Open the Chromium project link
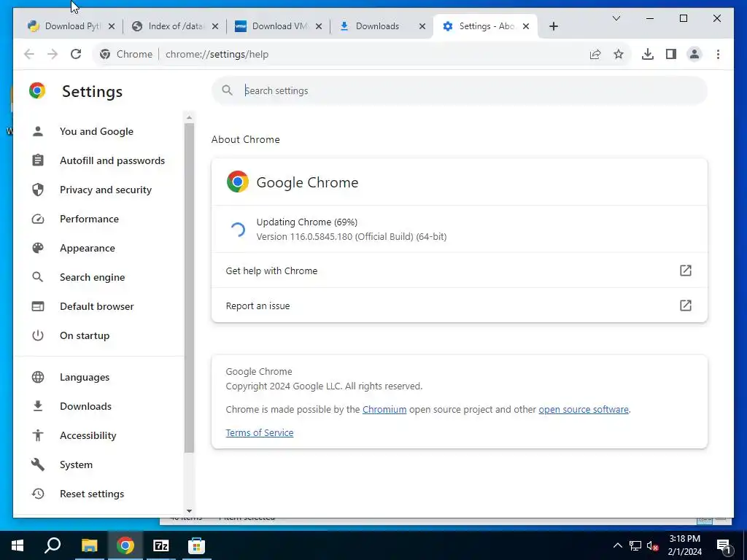 pyautogui.click(x=384, y=410)
